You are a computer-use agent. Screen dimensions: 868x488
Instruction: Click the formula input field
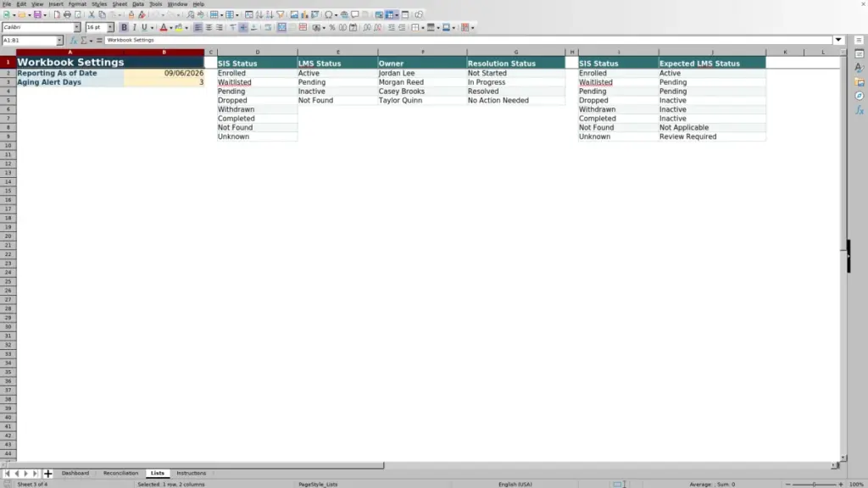[x=468, y=40]
